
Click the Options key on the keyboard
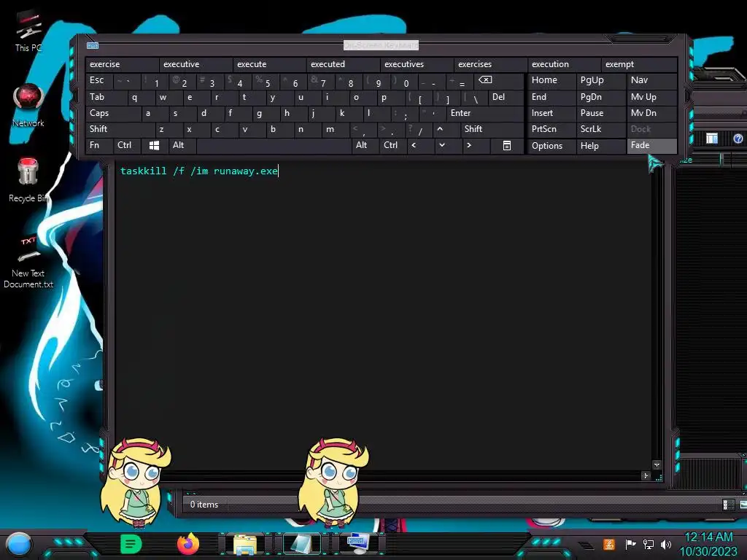551,146
